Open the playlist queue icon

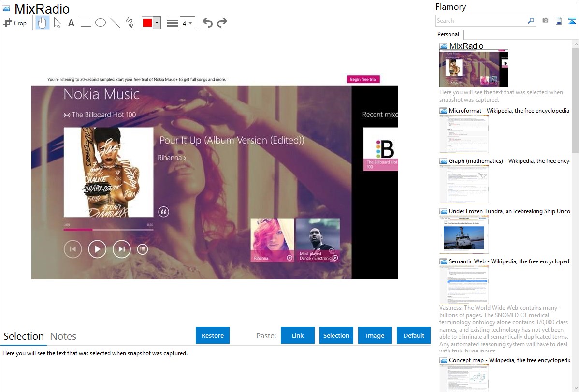[x=143, y=249]
